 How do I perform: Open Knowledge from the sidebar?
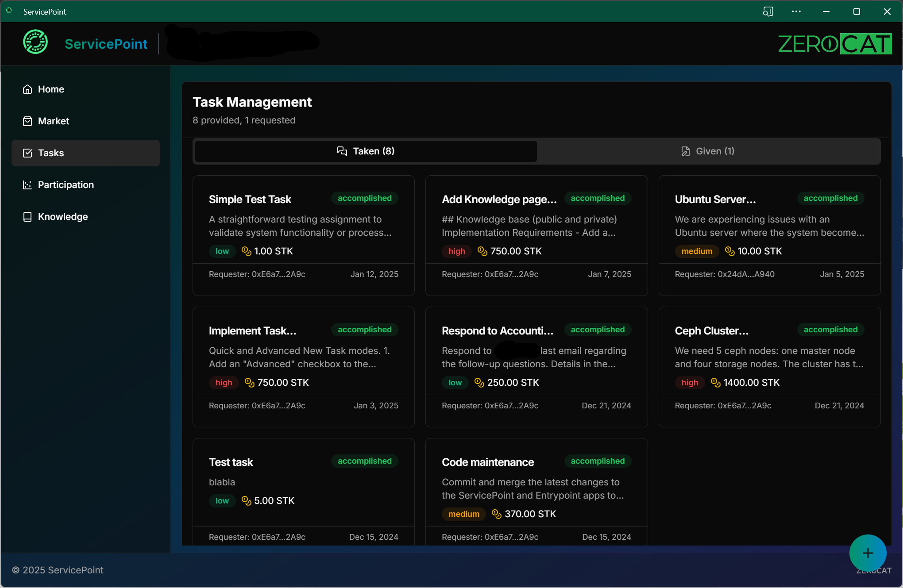tap(85, 217)
